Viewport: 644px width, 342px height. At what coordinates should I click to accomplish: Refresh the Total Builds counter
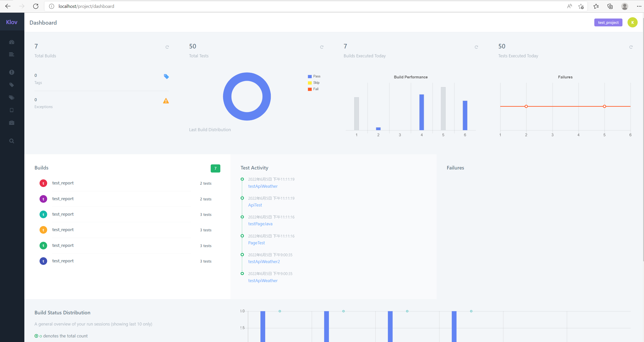tap(167, 47)
